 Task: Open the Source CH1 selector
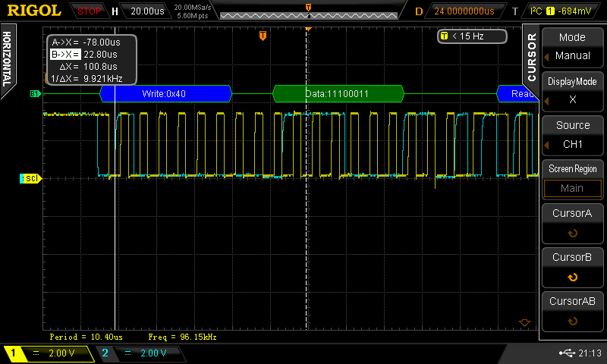572,135
